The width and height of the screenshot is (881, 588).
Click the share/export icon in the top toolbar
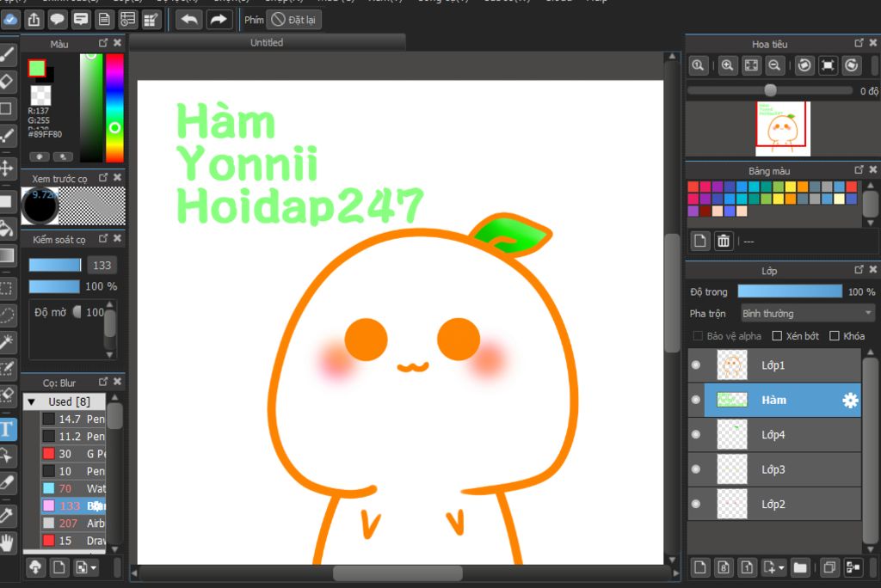(x=34, y=20)
